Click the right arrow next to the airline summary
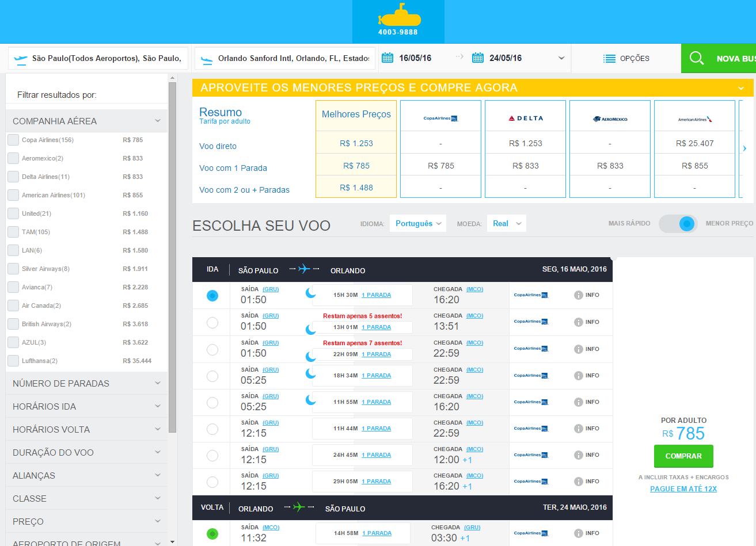 tap(744, 148)
